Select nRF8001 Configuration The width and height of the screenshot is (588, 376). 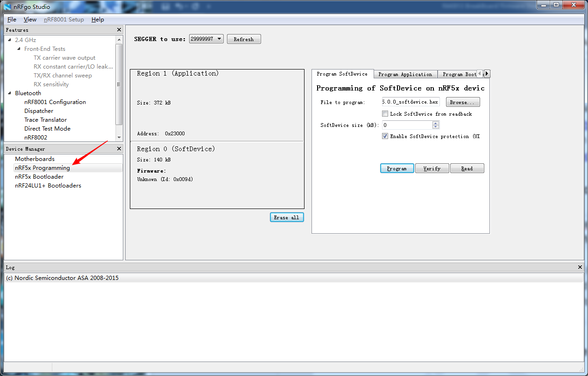tap(55, 102)
